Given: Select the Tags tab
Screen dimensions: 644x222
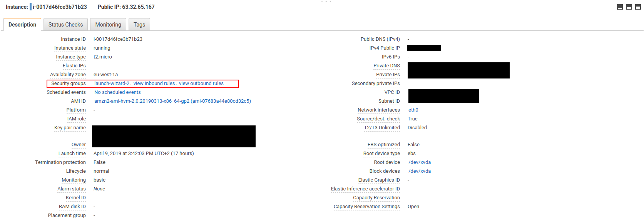Looking at the screenshot, I should [139, 25].
